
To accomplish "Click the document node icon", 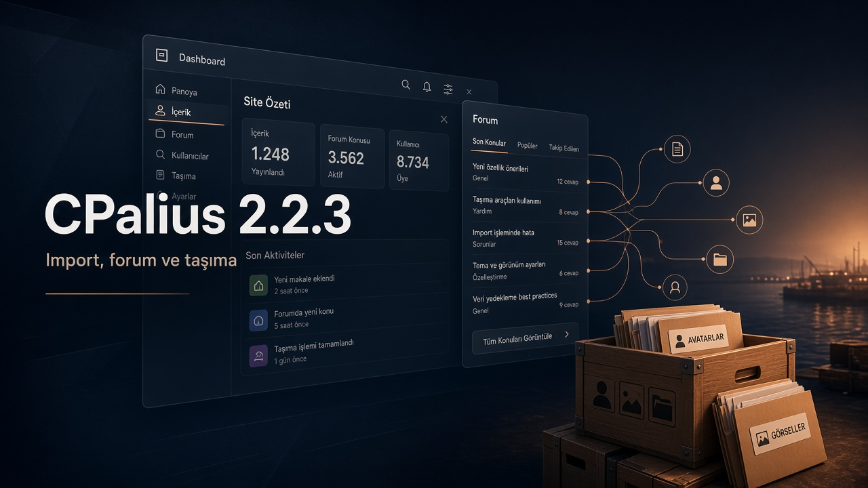I will coord(677,150).
